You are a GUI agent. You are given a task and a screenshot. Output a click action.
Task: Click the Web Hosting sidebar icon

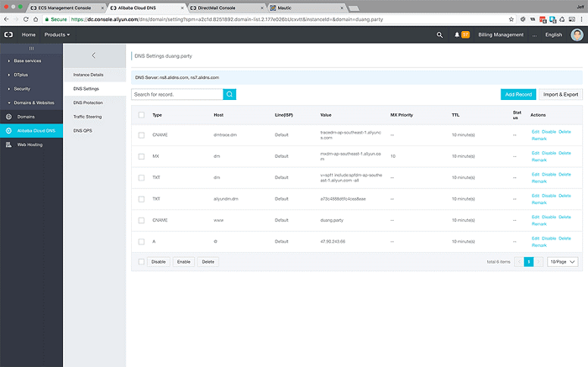pyautogui.click(x=8, y=144)
